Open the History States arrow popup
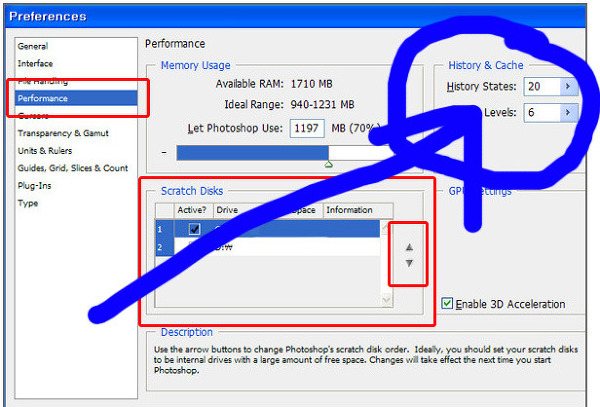The width and height of the screenshot is (600, 407). pyautogui.click(x=568, y=86)
